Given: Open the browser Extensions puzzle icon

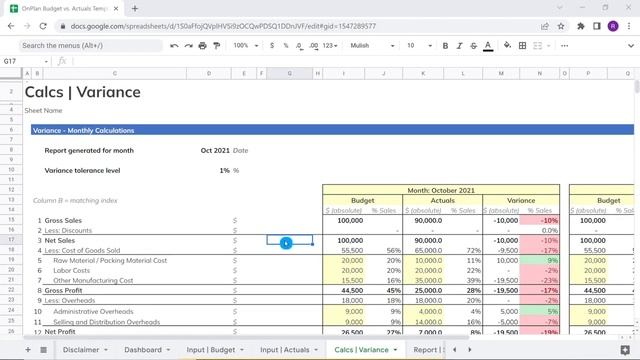Looking at the screenshot, I should tap(580, 26).
